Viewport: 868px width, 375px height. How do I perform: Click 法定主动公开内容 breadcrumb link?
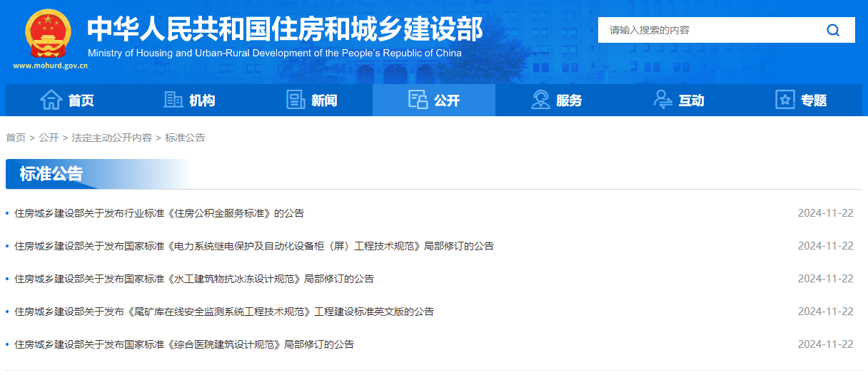coord(112,138)
